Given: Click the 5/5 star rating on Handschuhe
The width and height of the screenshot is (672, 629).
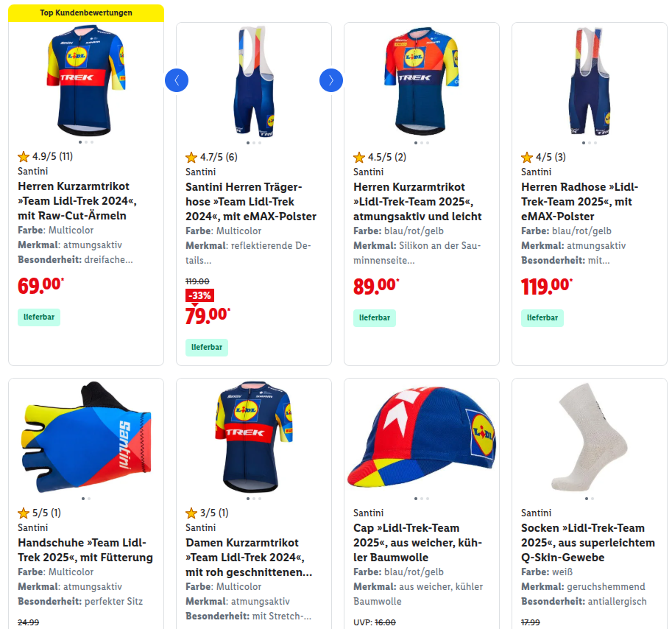Looking at the screenshot, I should [x=40, y=513].
